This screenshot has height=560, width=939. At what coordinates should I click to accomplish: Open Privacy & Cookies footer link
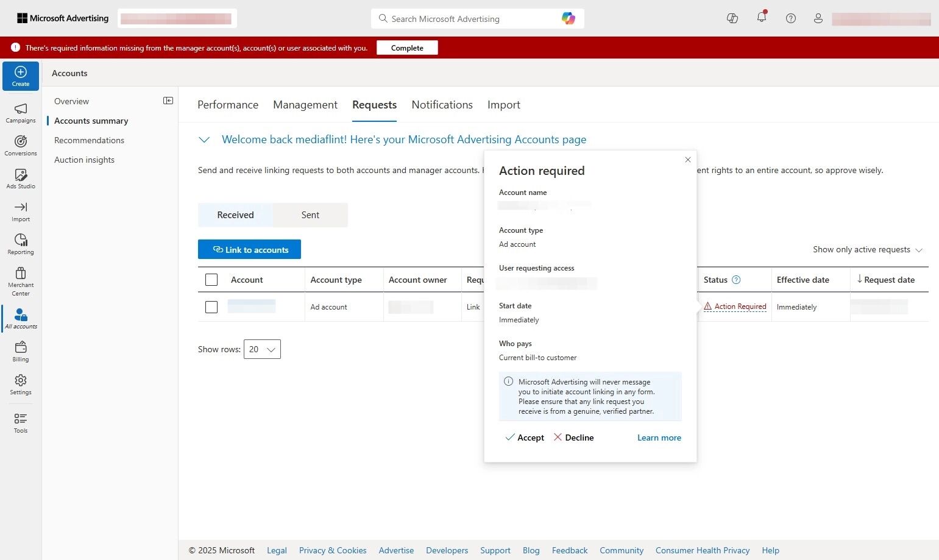pos(333,550)
